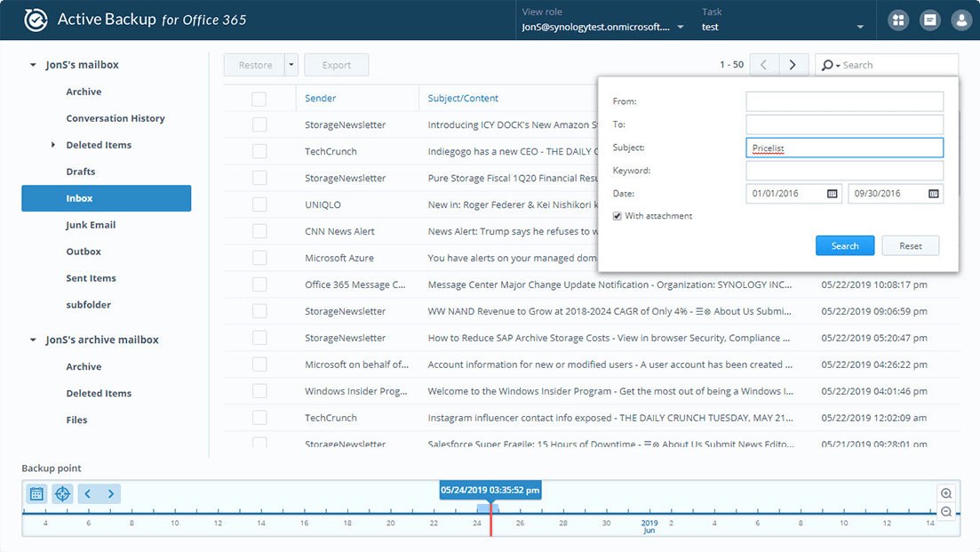This screenshot has width=980, height=552.
Task: Expand the Deleted Items folder under JonS's mailbox
Action: point(53,145)
